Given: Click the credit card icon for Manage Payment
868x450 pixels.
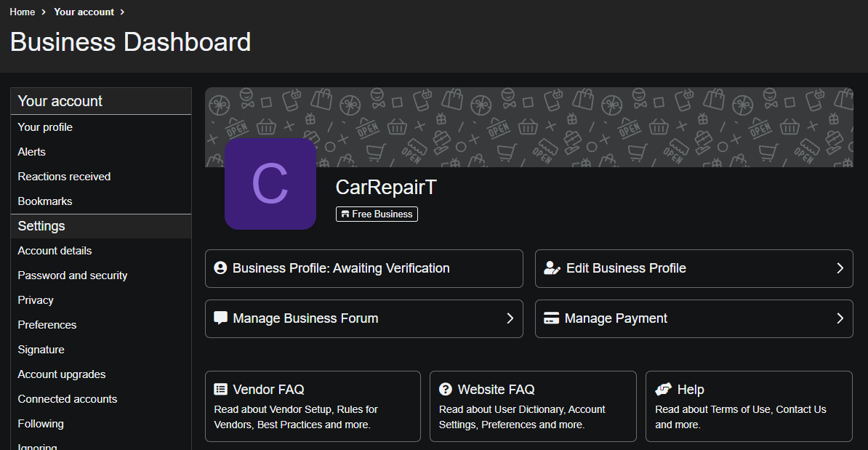Looking at the screenshot, I should 551,318.
